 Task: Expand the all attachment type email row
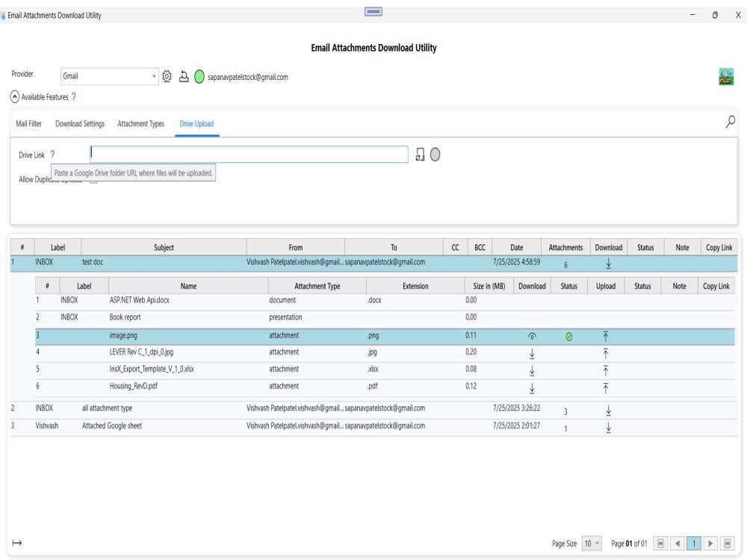(x=373, y=409)
